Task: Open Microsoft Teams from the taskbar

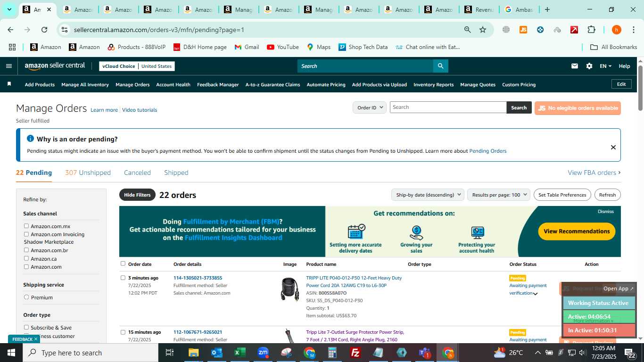Action: pos(424,353)
